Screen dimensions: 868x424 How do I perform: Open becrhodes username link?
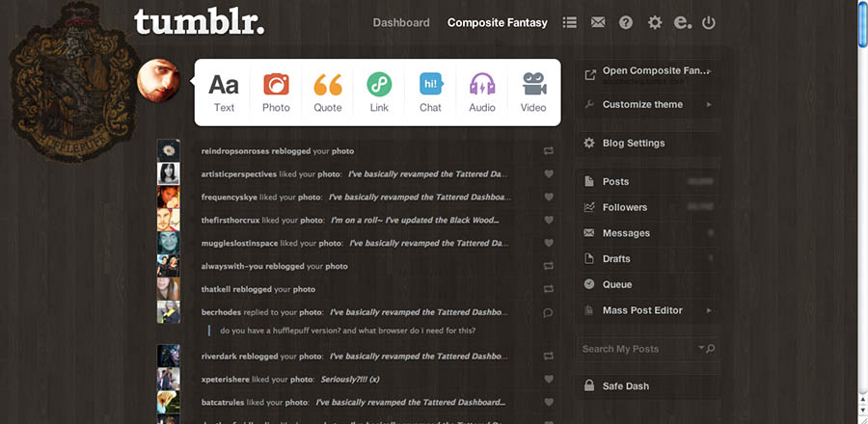point(221,312)
